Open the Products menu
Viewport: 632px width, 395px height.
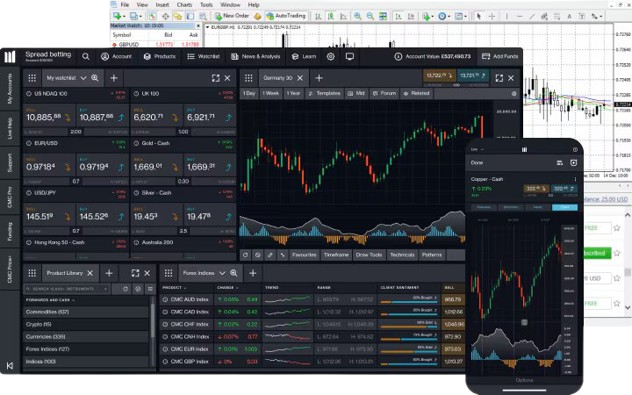(x=160, y=56)
